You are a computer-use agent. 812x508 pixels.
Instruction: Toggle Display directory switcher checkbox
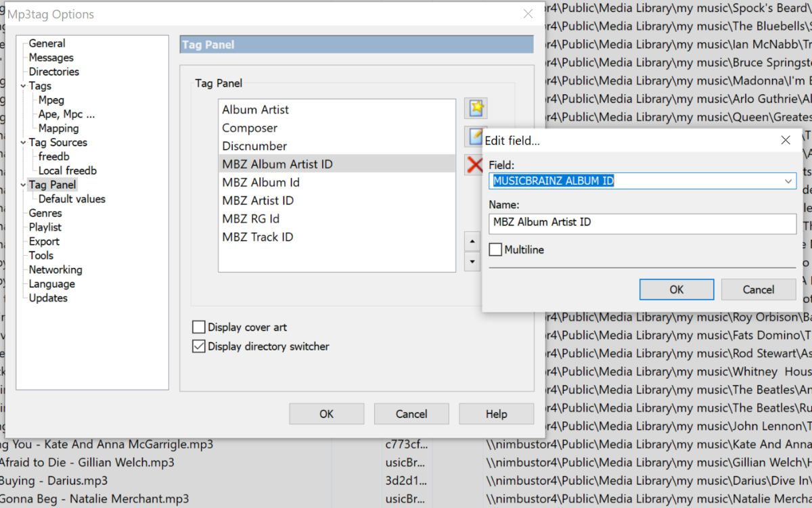point(199,346)
